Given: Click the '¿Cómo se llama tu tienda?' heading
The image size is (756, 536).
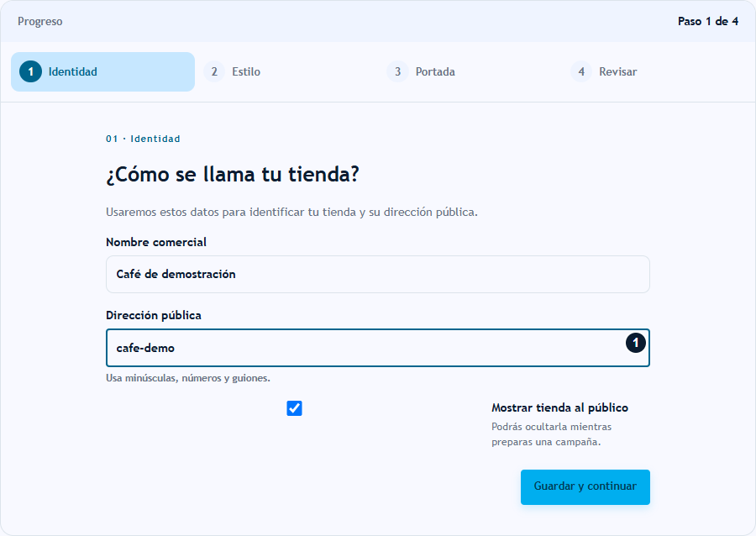Looking at the screenshot, I should tap(233, 174).
